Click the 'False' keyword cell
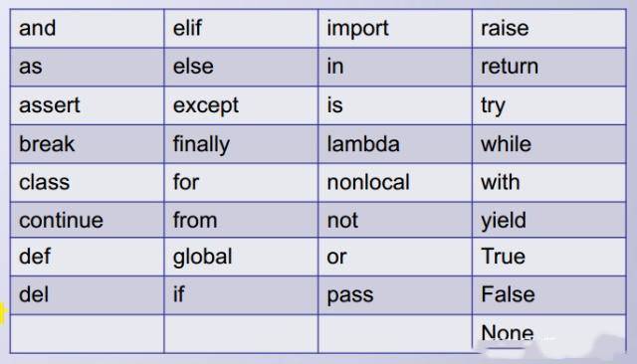This screenshot has height=364, width=637. pyautogui.click(x=549, y=295)
